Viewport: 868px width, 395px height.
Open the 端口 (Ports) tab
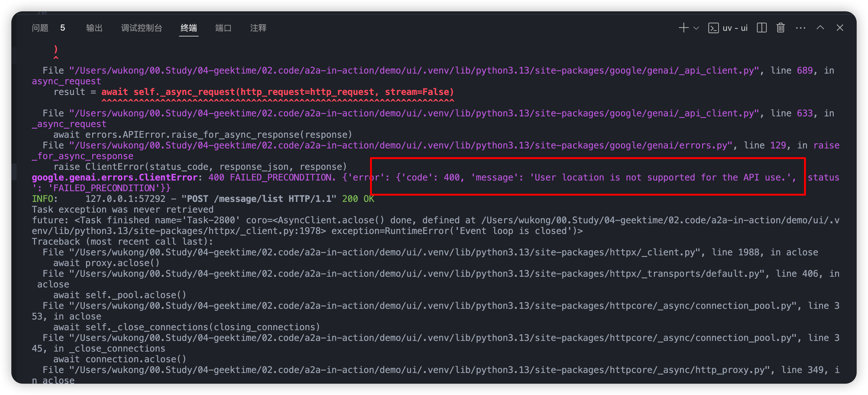[x=223, y=28]
